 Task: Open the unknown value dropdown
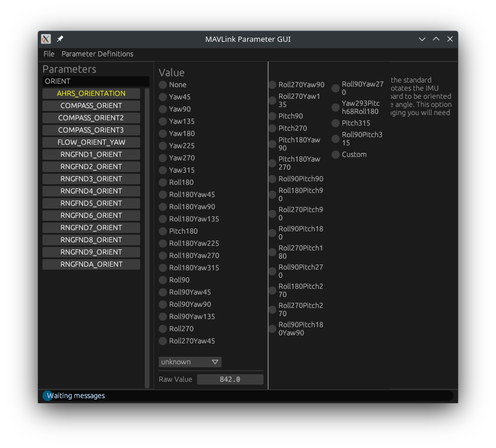pyautogui.click(x=190, y=361)
